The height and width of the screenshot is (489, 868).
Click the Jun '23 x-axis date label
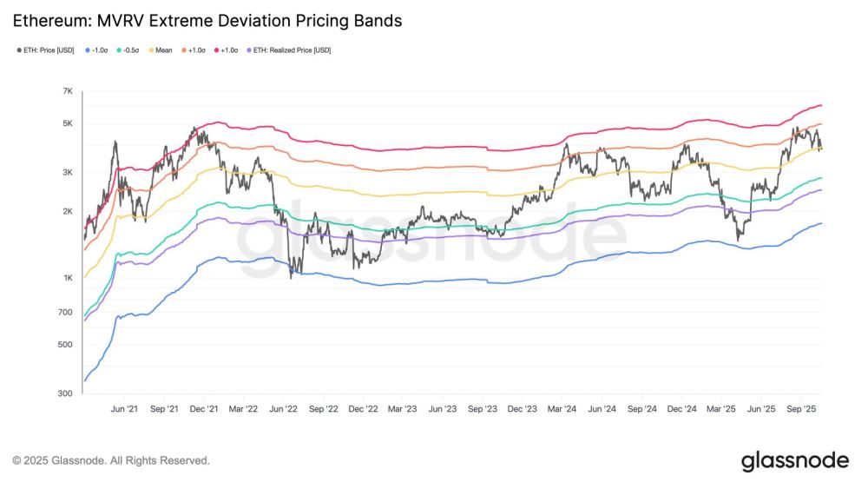click(443, 408)
